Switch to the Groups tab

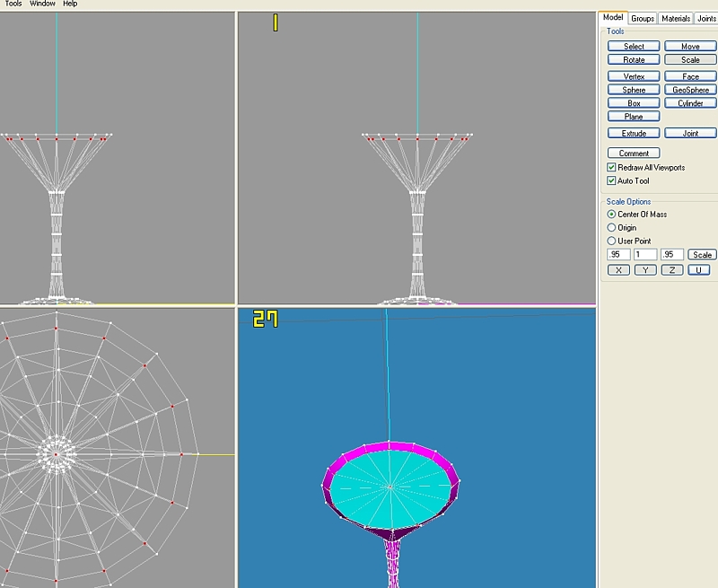tap(642, 18)
